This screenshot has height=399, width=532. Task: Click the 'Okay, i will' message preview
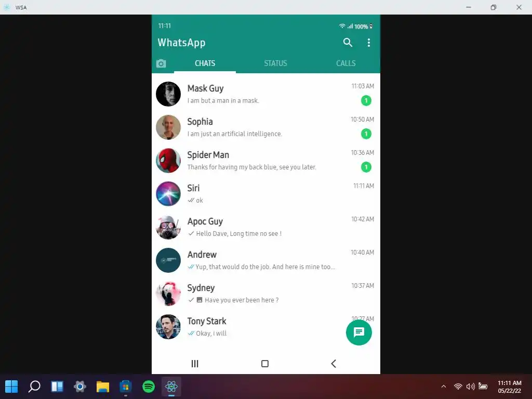click(x=211, y=333)
